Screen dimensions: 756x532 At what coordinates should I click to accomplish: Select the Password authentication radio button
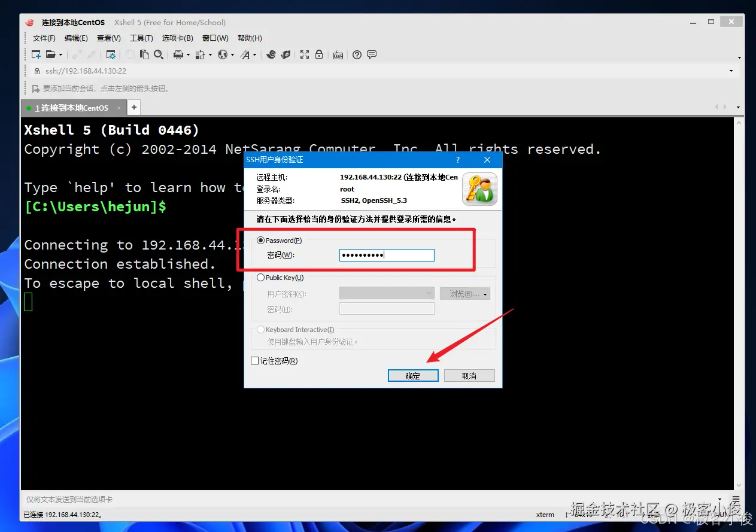tap(260, 241)
